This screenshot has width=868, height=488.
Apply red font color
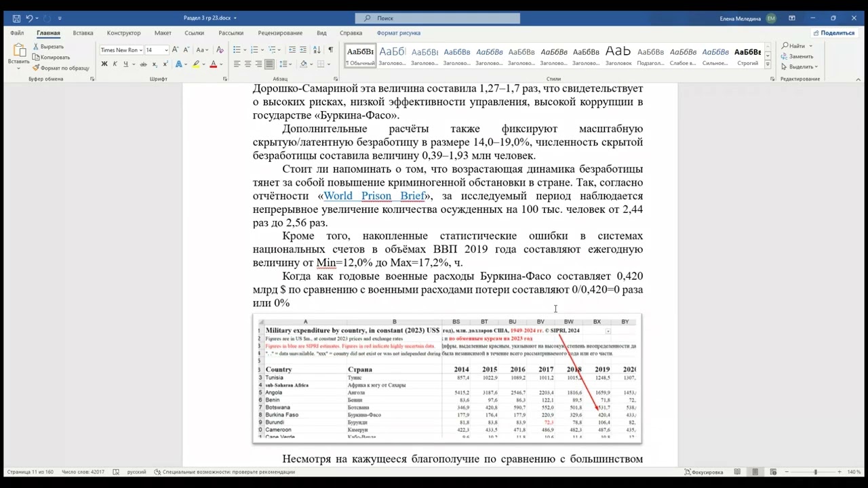(213, 64)
